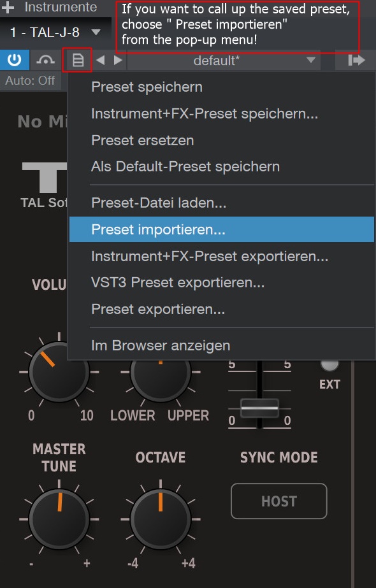This screenshot has height=588, width=376.
Task: Click the sidechain arrow icon at right
Action: (x=356, y=60)
